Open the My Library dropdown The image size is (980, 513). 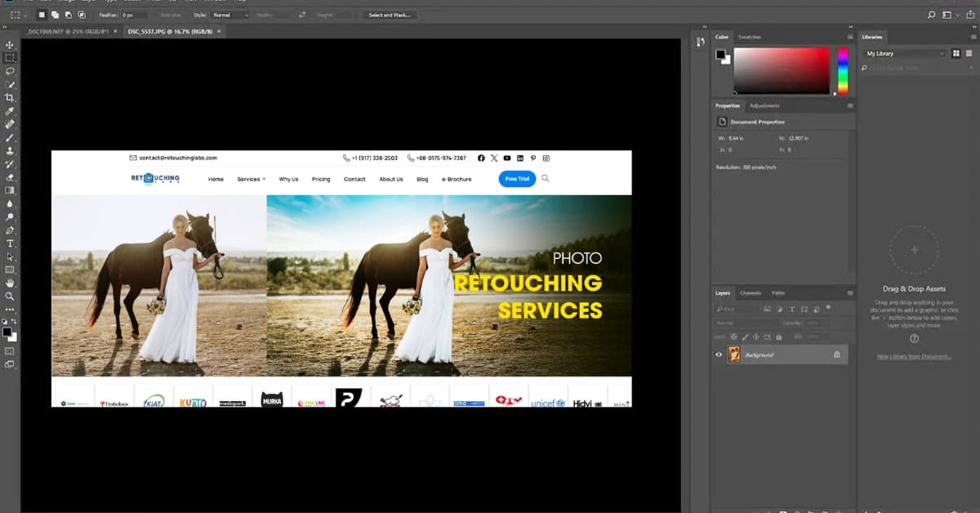tap(905, 53)
